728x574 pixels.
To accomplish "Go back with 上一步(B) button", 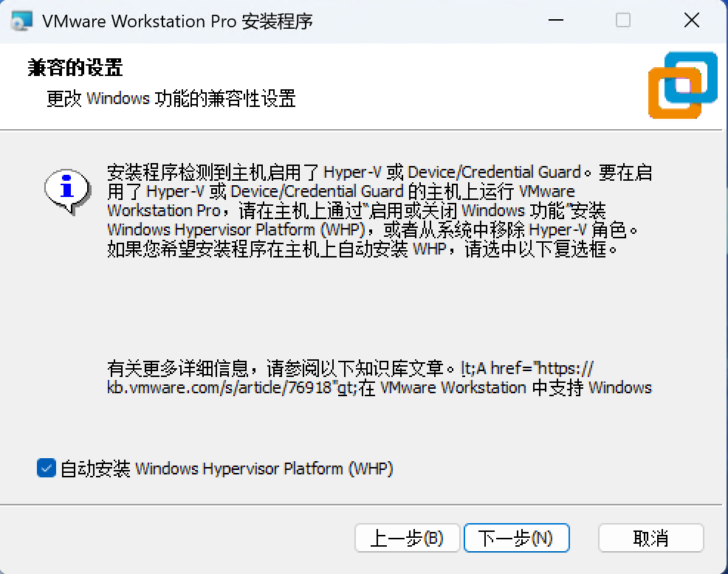I will point(407,539).
